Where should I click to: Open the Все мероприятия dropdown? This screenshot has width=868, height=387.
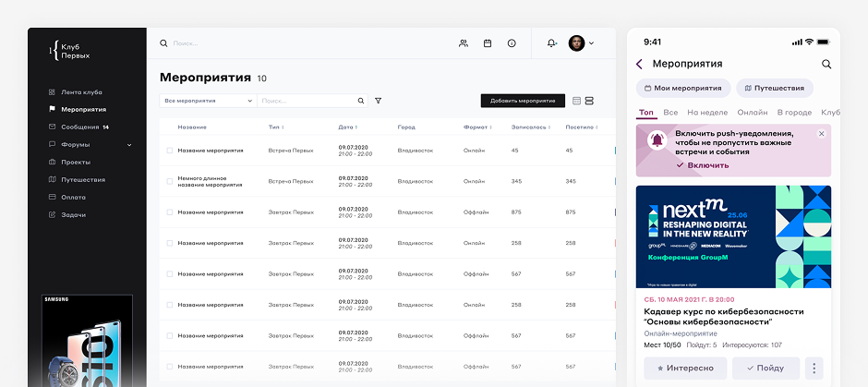point(207,101)
